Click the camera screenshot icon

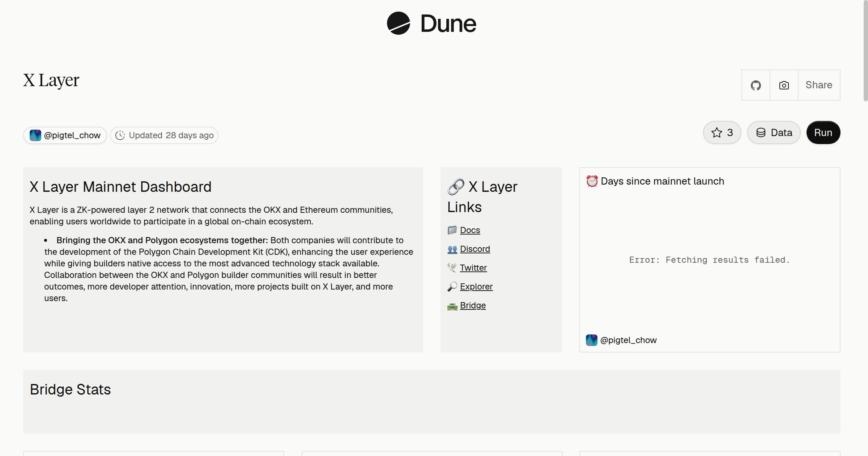coord(784,85)
